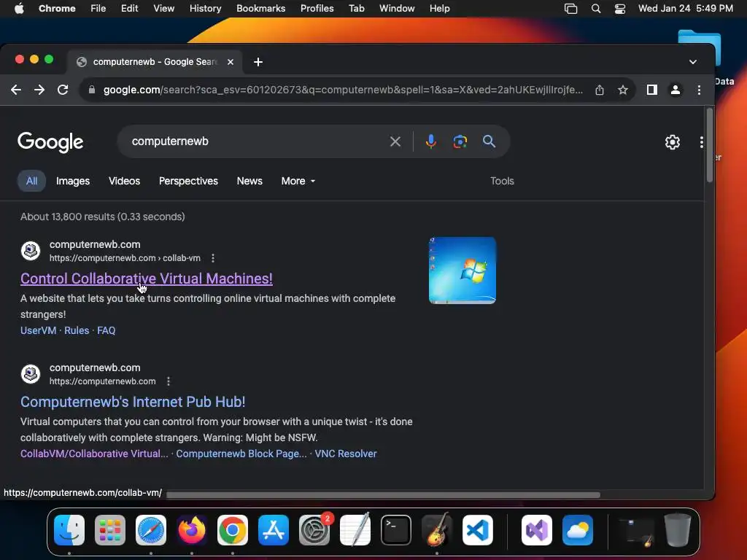Open Google quick settings gear

click(x=672, y=142)
